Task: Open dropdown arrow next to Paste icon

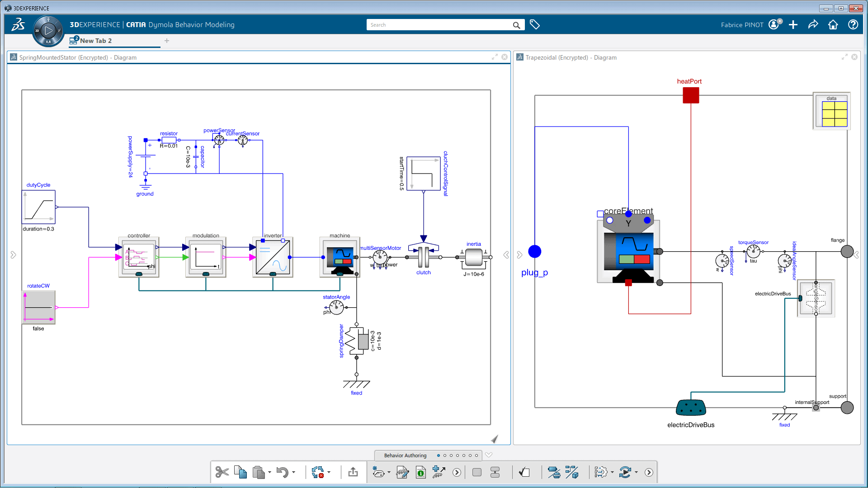Action: click(269, 473)
